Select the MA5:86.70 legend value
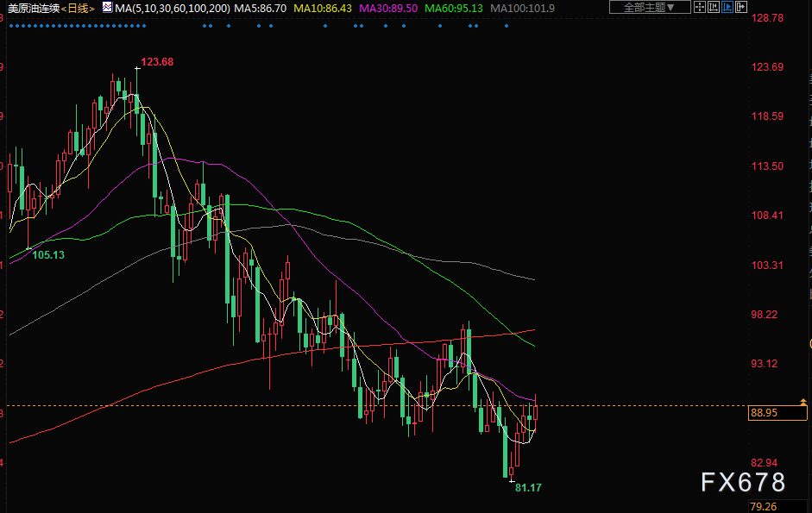Screen dimensions: 812x513 pyautogui.click(x=261, y=8)
